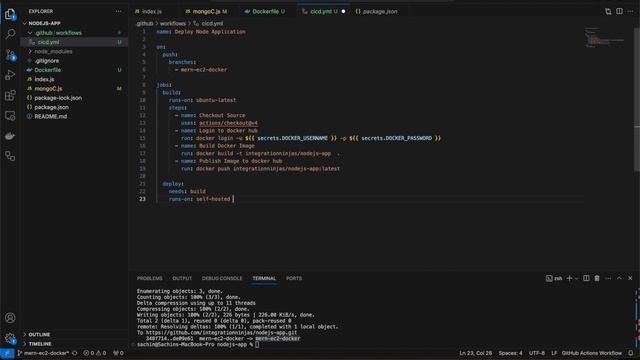640x360 pixels.
Task: Select the TERMINAL panel tab
Action: 264,278
